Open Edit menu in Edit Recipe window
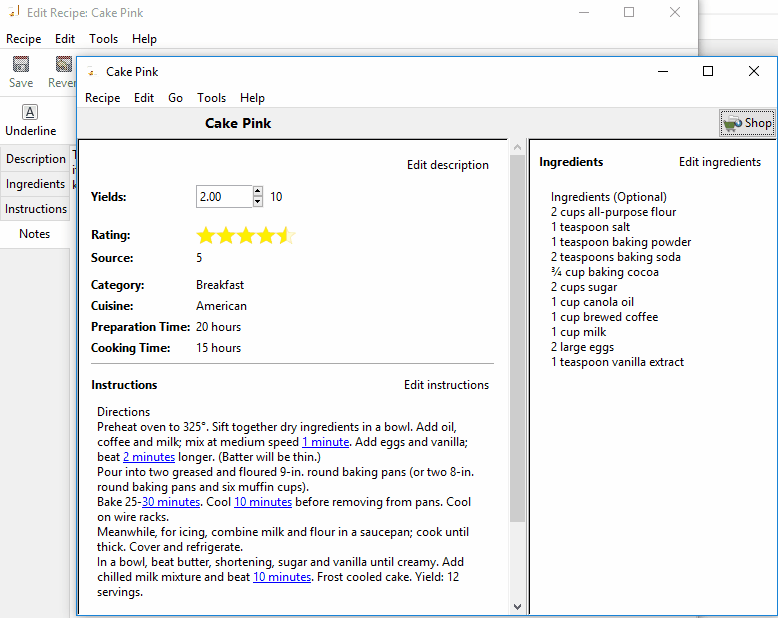 (x=65, y=39)
